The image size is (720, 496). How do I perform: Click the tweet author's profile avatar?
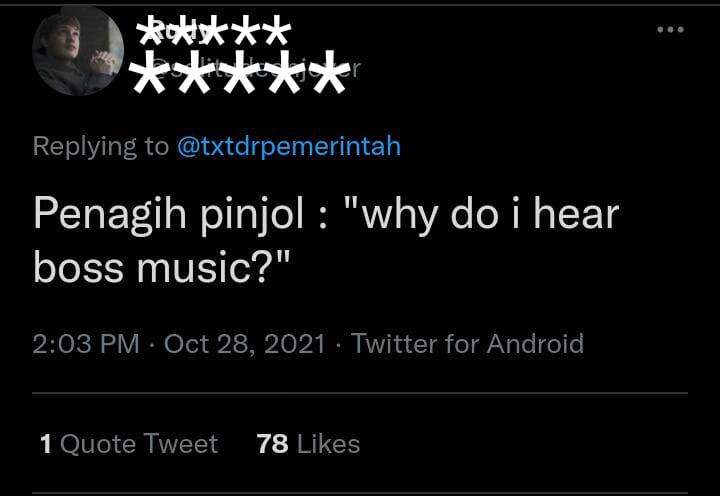(x=78, y=50)
